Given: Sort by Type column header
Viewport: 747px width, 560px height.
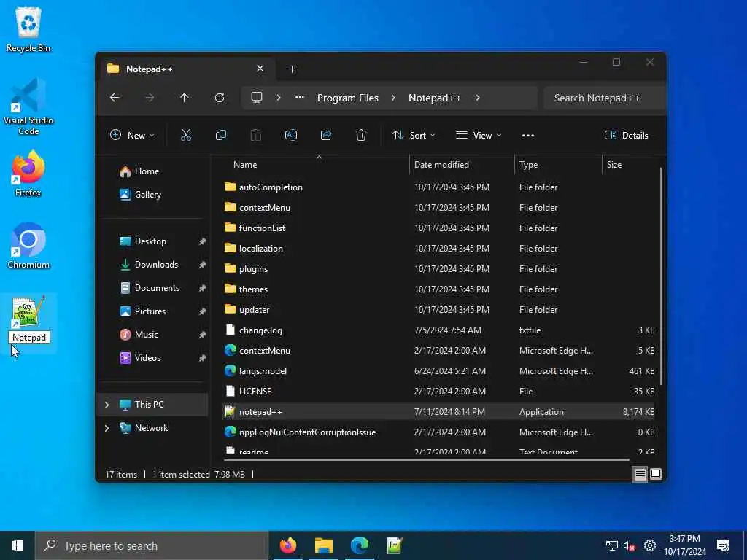Looking at the screenshot, I should coord(528,165).
